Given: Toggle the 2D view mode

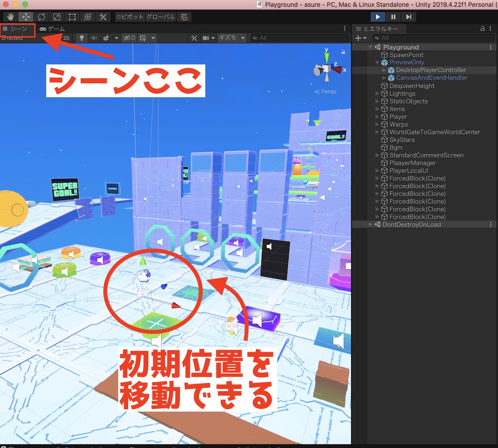Looking at the screenshot, I should (66, 38).
